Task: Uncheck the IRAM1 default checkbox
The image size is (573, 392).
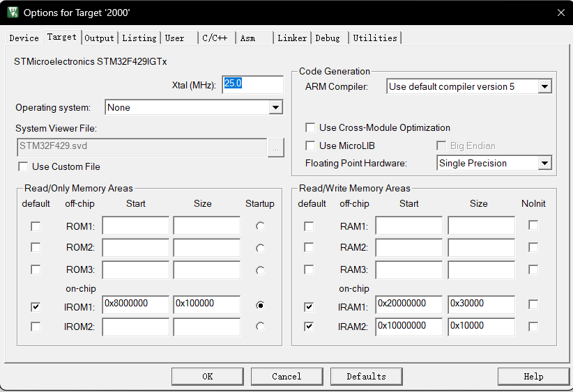Action: [x=309, y=307]
